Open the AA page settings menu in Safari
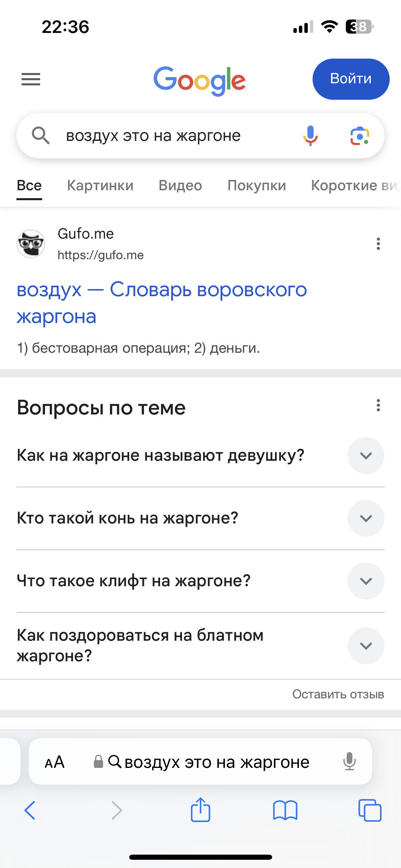Viewport: 401px width, 868px height. click(55, 762)
